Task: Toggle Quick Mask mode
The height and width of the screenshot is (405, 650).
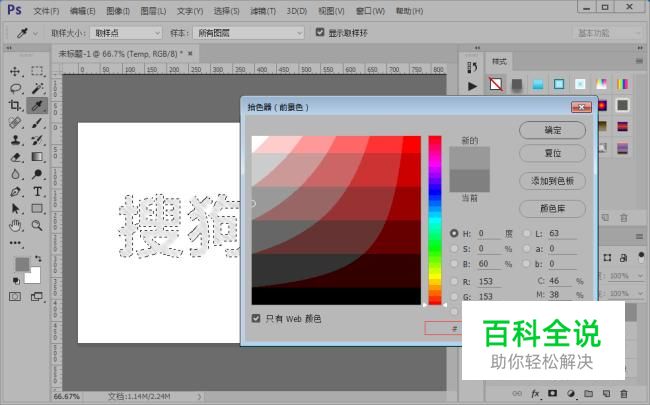Action: (15, 296)
